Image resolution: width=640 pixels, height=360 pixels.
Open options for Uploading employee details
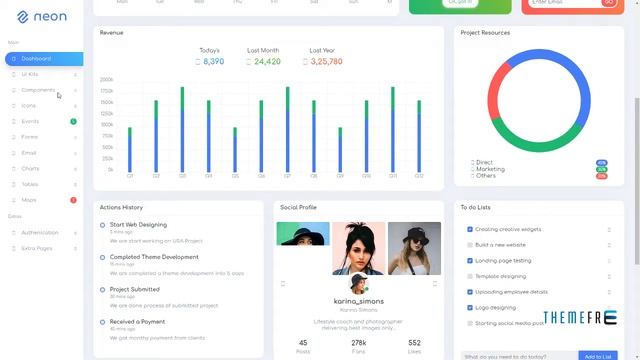609,292
